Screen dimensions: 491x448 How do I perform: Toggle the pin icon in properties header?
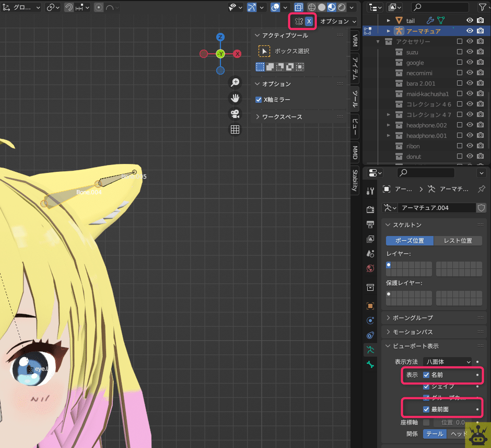point(482,189)
